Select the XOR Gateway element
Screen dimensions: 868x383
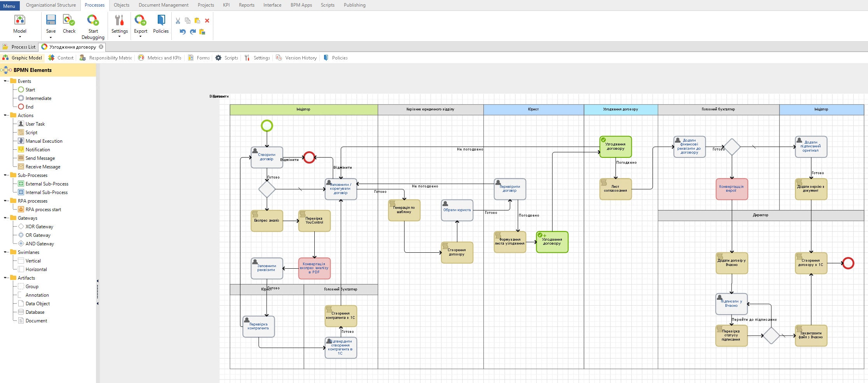pyautogui.click(x=39, y=227)
